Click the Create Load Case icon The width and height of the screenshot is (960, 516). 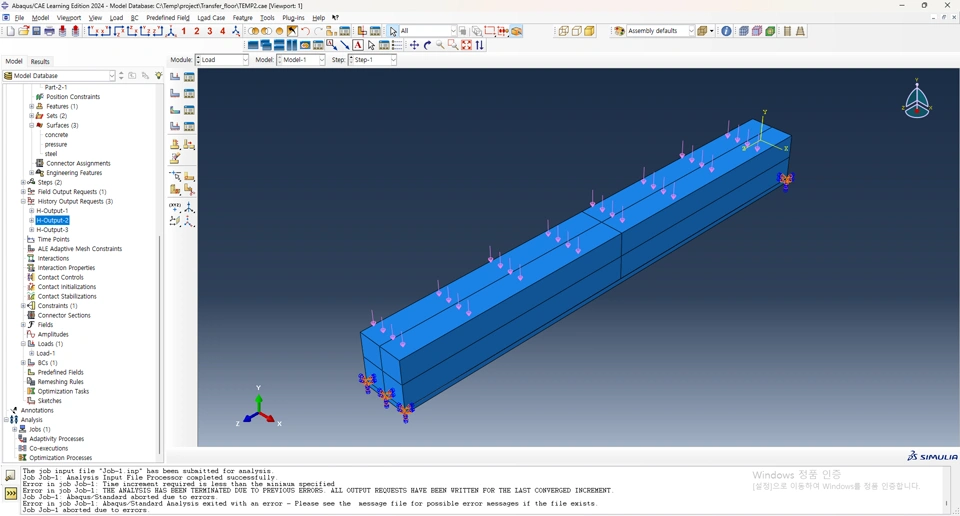(x=175, y=127)
